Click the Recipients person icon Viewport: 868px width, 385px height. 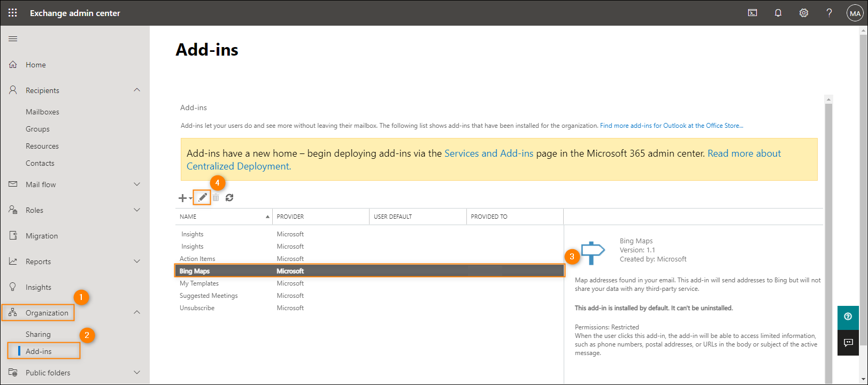[13, 90]
